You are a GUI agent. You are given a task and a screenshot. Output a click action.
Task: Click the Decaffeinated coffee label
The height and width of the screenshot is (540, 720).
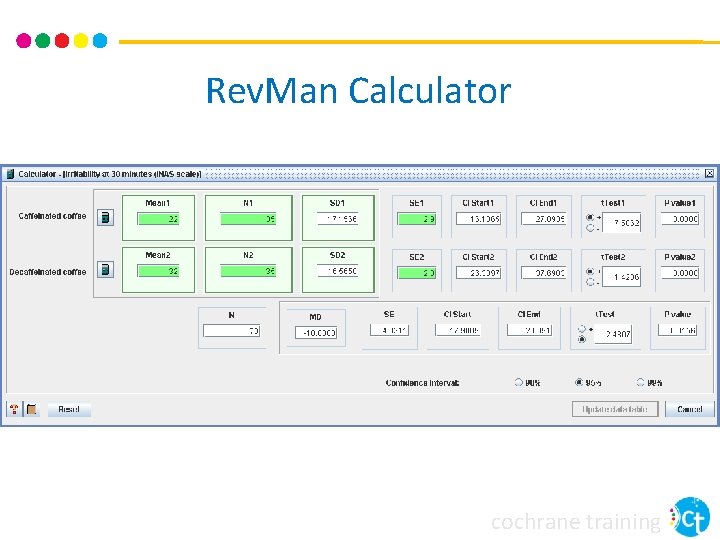point(48,272)
